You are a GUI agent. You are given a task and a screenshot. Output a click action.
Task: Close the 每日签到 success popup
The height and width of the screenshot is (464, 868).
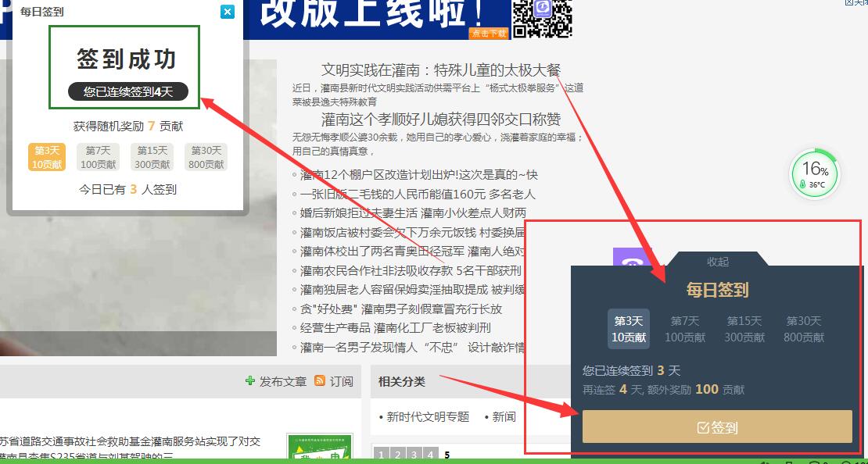pyautogui.click(x=227, y=12)
